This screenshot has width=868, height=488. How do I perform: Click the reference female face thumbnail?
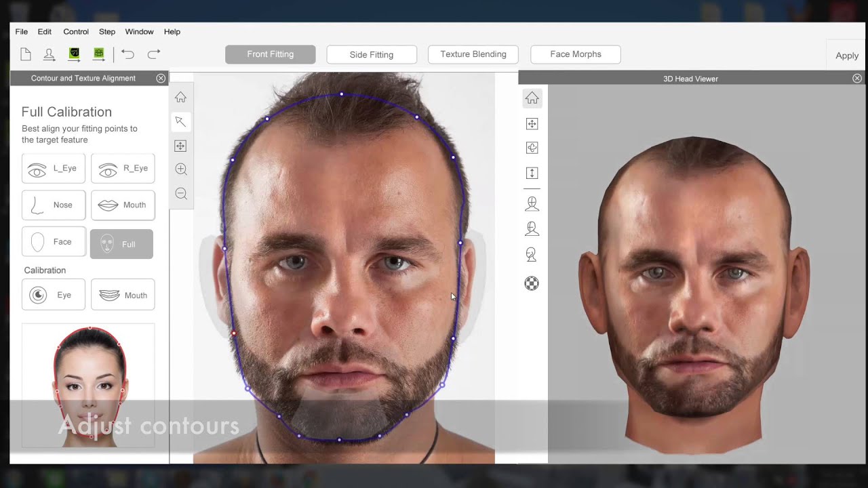[88, 385]
